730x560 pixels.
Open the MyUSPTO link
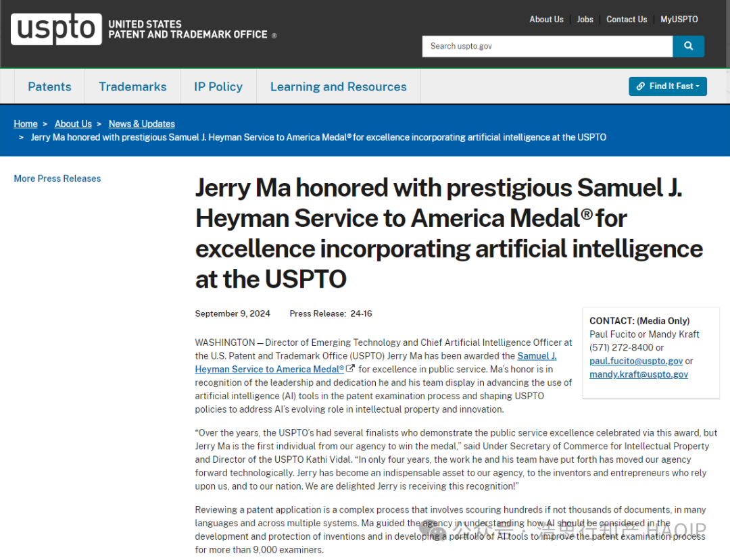coord(679,20)
